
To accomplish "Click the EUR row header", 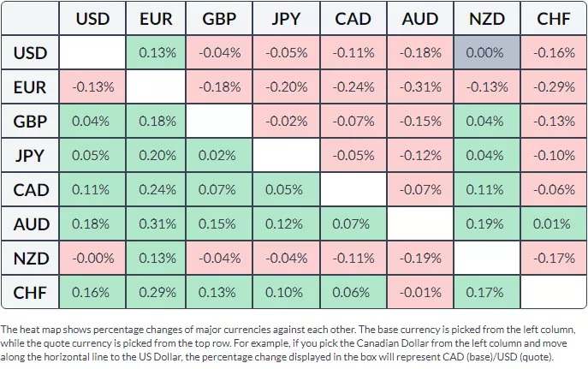I will click(30, 86).
